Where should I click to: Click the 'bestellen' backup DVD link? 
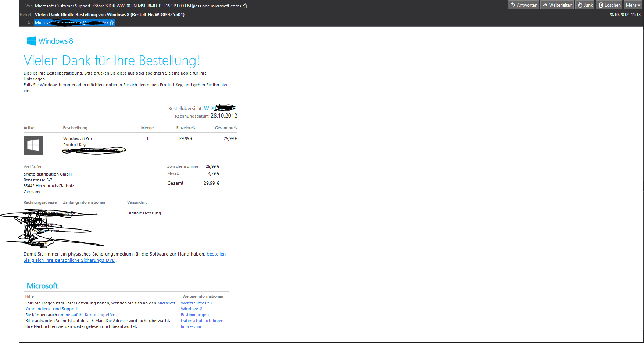click(216, 254)
